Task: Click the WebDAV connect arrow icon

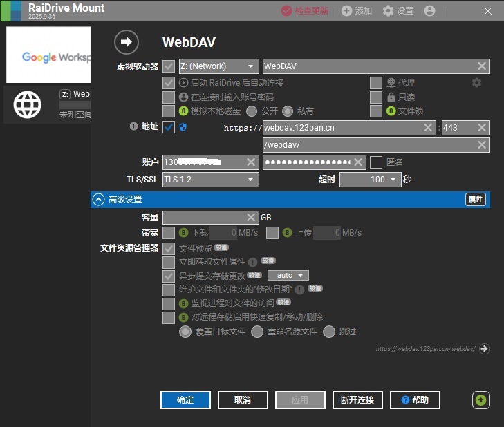Action: (x=127, y=41)
